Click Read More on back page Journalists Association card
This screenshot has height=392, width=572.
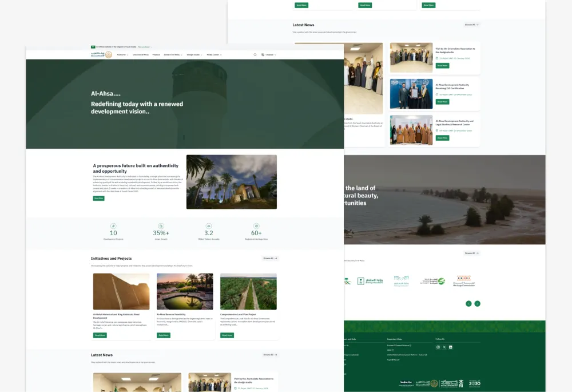(443, 66)
